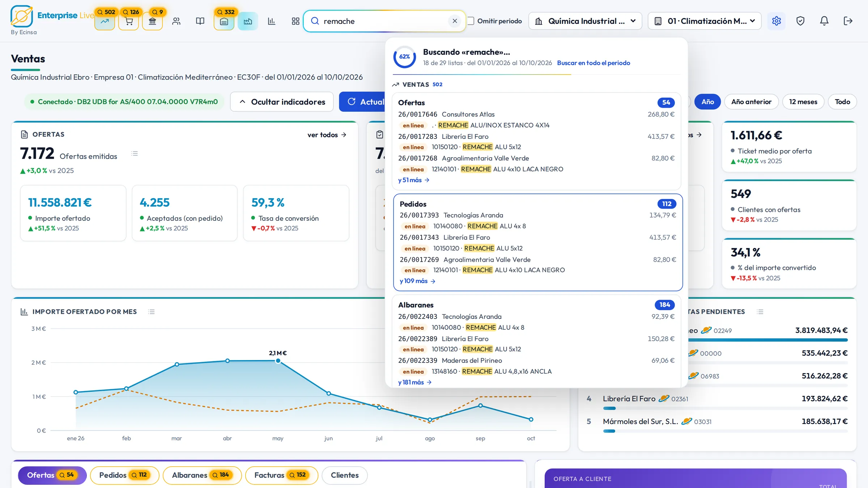Select the Año anterior period option

[x=751, y=102]
